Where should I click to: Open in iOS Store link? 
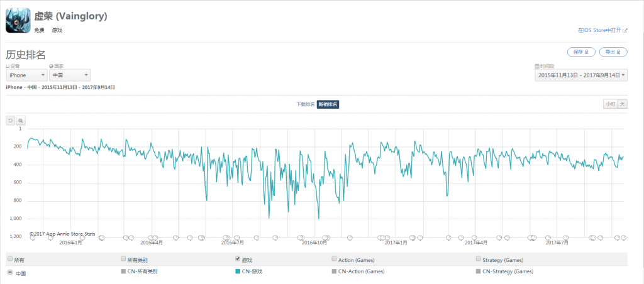[x=599, y=30]
